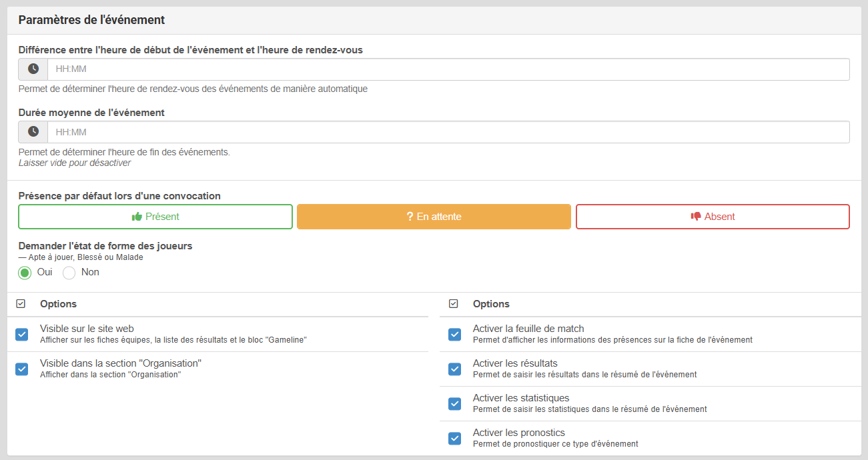Click the clock icon for rendez-vous time difference

pos(33,69)
